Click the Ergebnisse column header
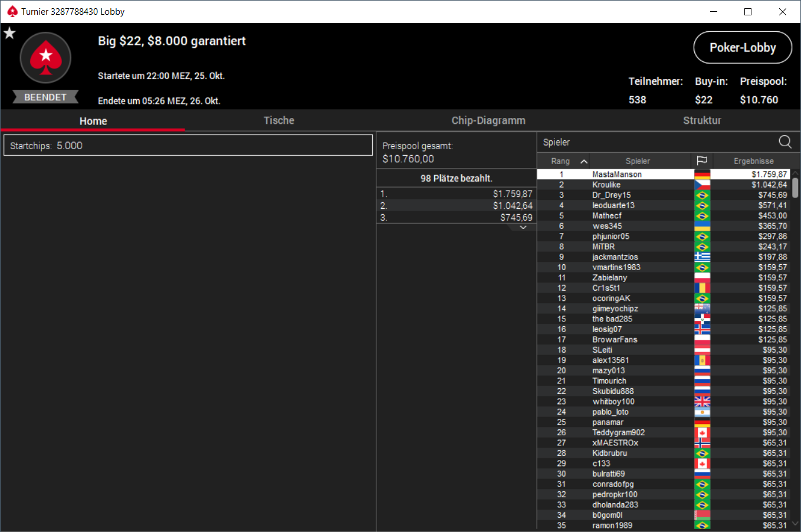 [x=753, y=161]
